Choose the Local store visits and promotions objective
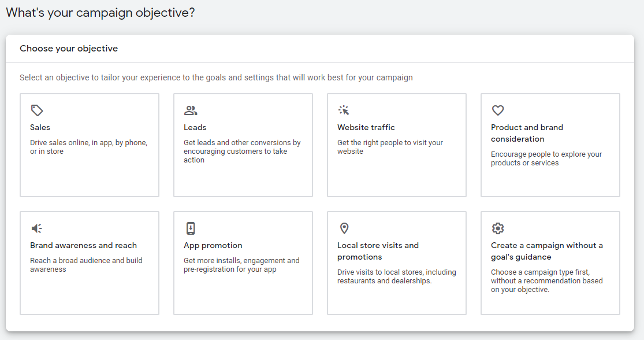644x340 pixels. 396,263
